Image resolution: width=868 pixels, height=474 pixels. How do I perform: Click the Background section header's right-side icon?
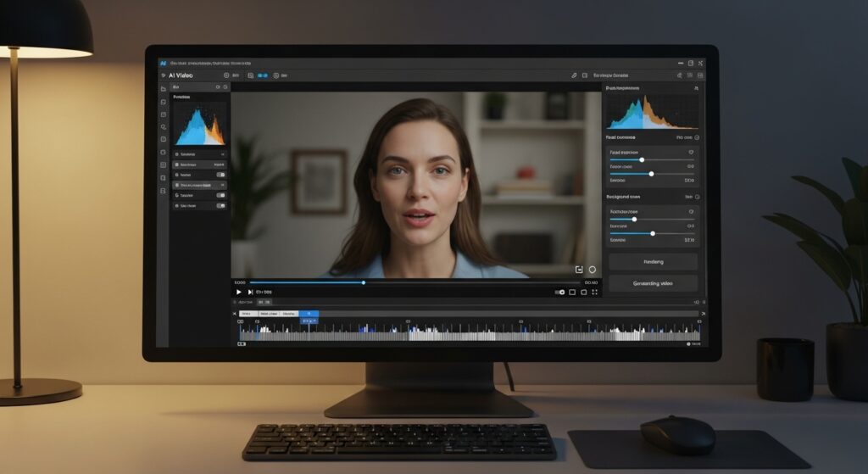pyautogui.click(x=697, y=197)
